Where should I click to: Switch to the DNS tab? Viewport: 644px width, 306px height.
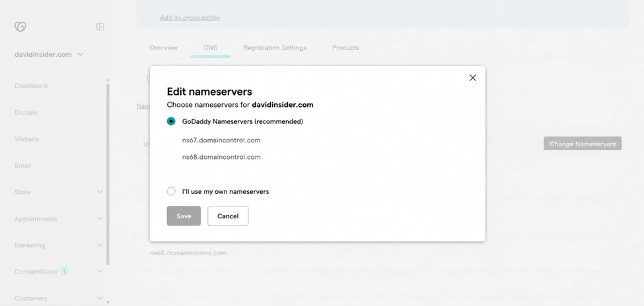pyautogui.click(x=210, y=47)
